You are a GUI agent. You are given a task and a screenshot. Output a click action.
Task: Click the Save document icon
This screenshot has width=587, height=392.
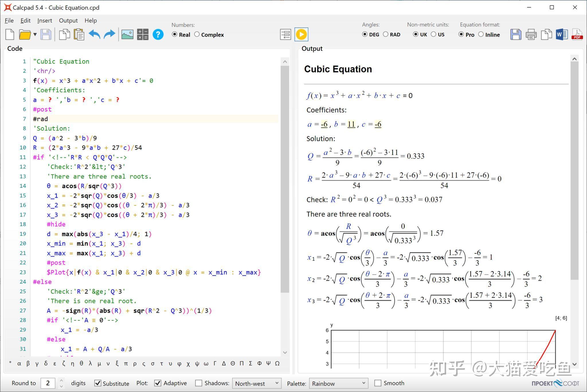pyautogui.click(x=47, y=35)
